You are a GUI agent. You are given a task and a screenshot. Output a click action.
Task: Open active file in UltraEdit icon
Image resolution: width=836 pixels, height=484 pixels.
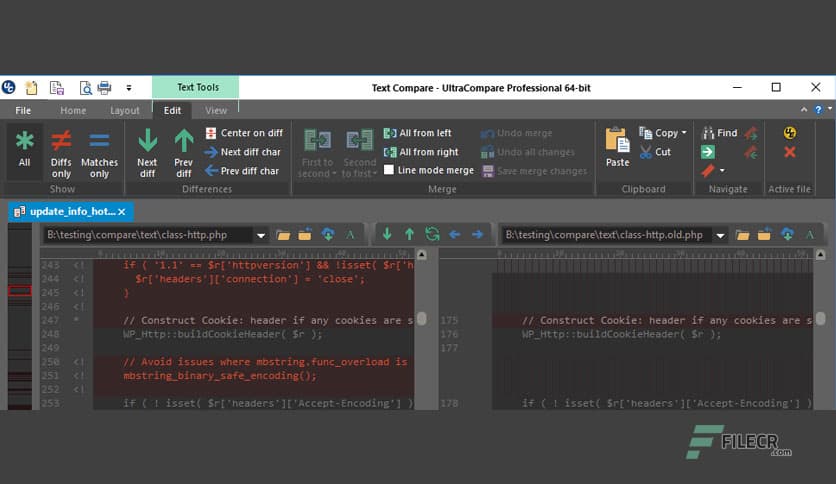pyautogui.click(x=790, y=133)
